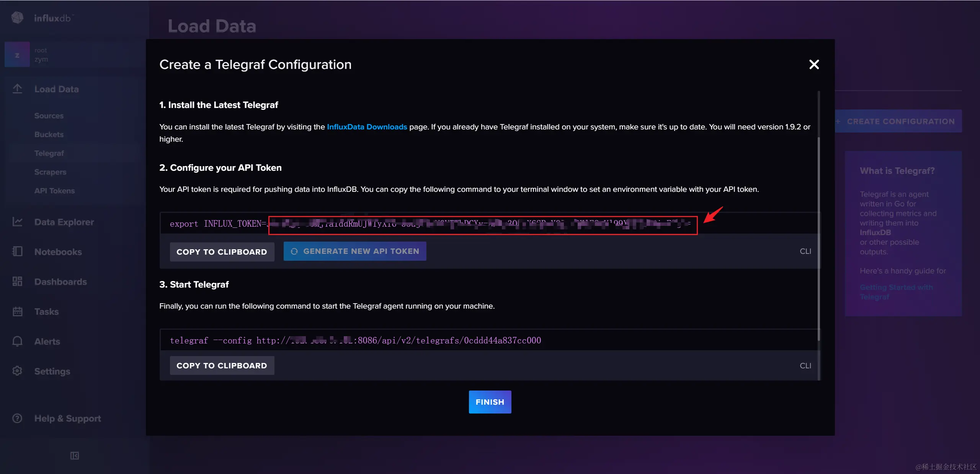This screenshot has width=980, height=474.
Task: Click the Alerts bell icon
Action: 17,341
